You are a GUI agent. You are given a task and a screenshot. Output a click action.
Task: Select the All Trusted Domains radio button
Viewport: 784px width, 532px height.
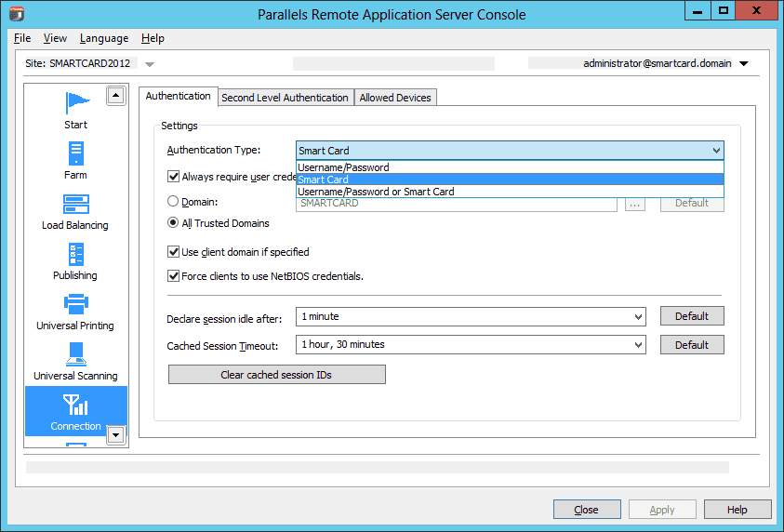pos(172,222)
